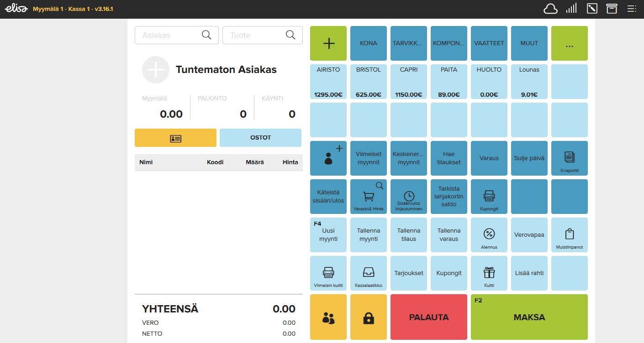Viewport: 644px width, 343px height.
Task: Add AIRISTO product 1295.00€
Action: (328, 82)
